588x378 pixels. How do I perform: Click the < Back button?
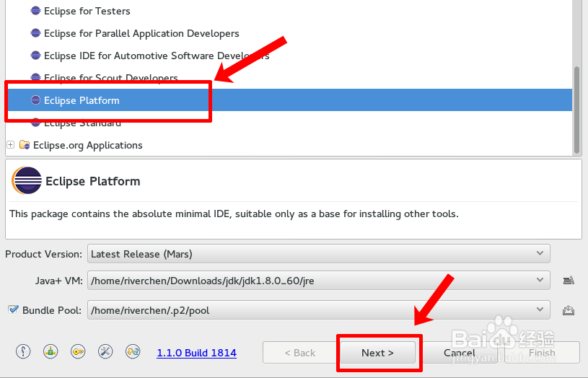pyautogui.click(x=300, y=353)
